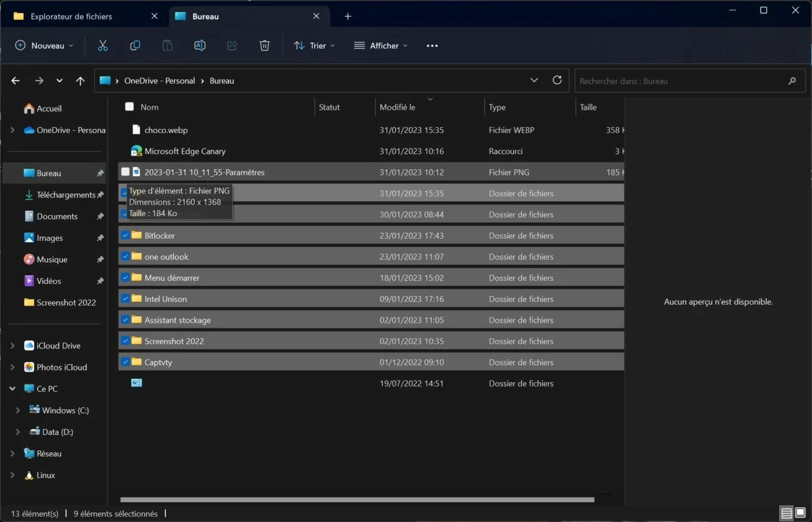This screenshot has height=522, width=812.
Task: Expand the Linux tree node
Action: pos(13,475)
